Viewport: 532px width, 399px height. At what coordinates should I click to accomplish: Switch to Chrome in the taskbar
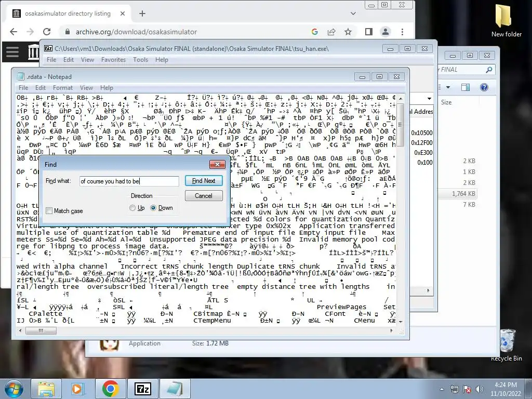(110, 389)
